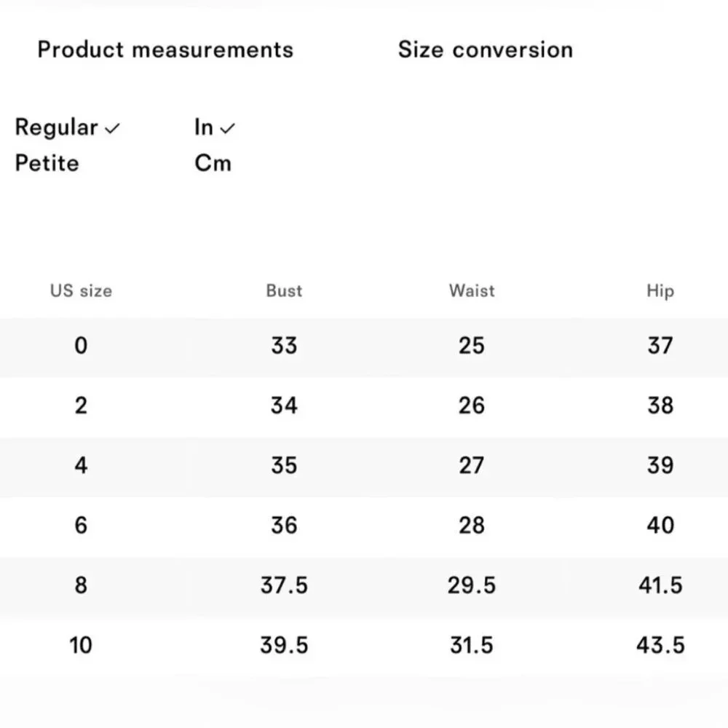Screen dimensions: 728x728
Task: Click the Waist column header
Action: tap(472, 290)
